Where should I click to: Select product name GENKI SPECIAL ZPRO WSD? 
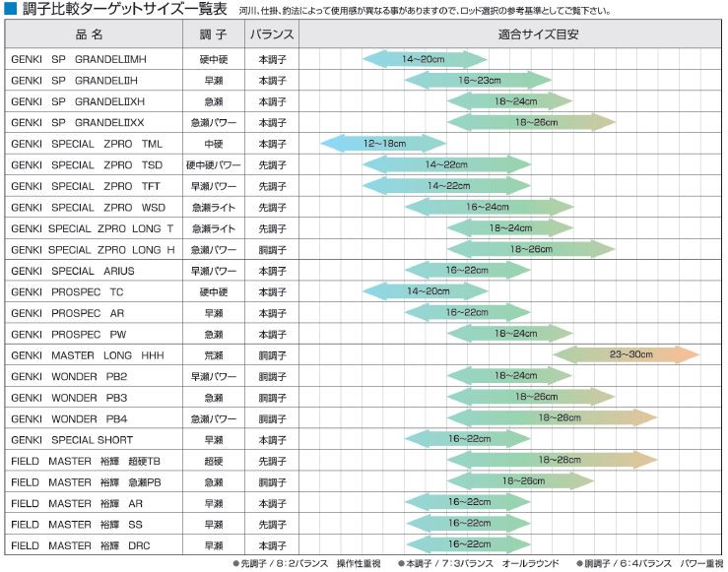(x=88, y=208)
